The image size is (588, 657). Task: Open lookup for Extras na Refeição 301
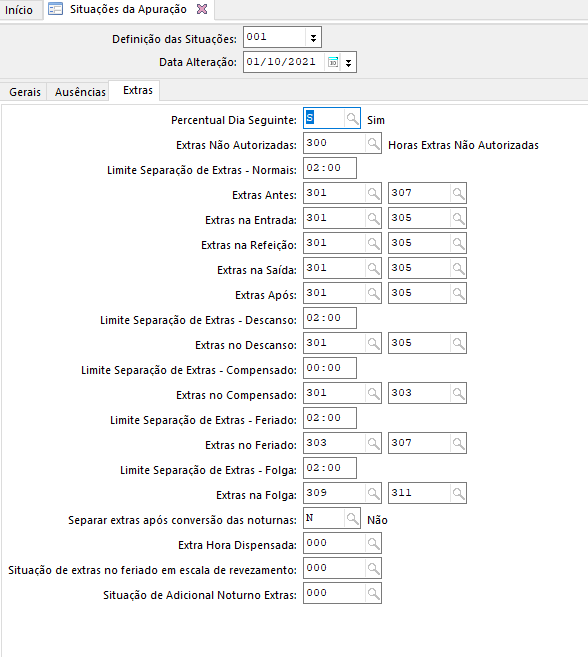pyautogui.click(x=373, y=243)
